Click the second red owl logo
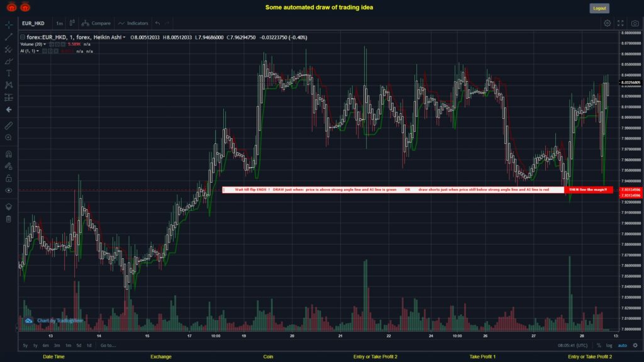The image size is (644, 362). click(x=25, y=7)
